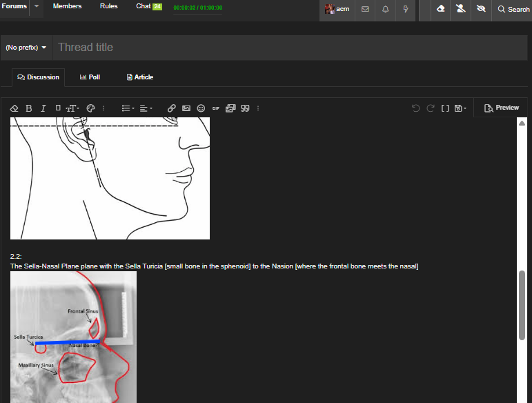Insert a GIF
Viewport: 532px width, 403px height.
point(215,108)
